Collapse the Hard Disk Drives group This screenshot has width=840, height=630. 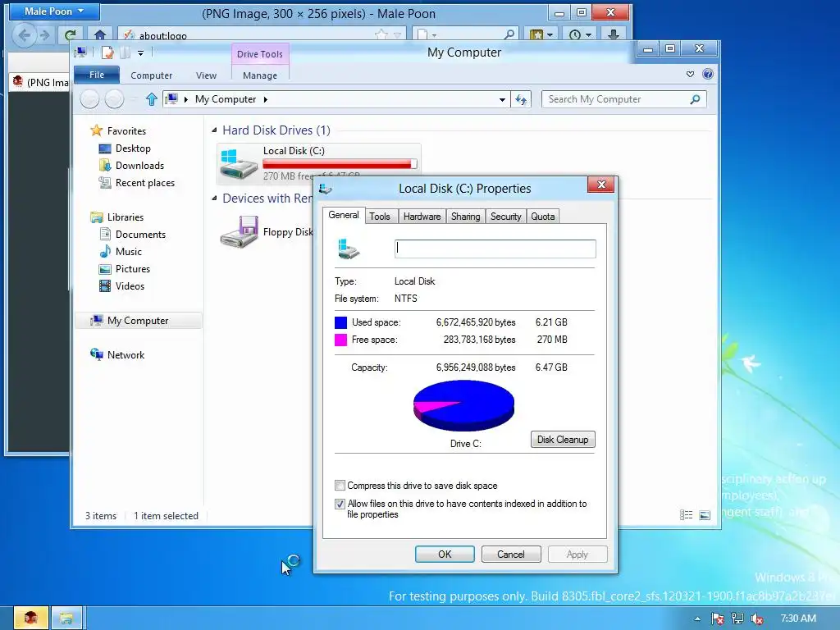(x=214, y=130)
